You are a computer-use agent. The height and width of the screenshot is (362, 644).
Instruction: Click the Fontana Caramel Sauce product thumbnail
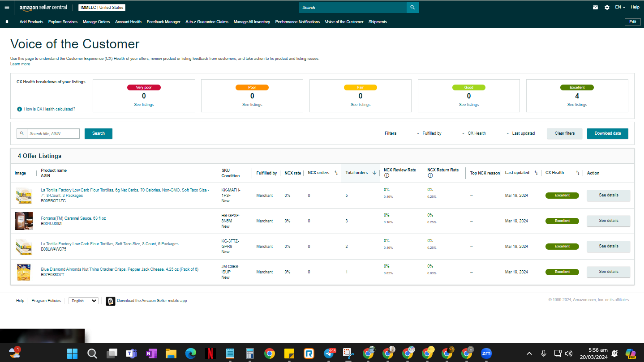(24, 221)
